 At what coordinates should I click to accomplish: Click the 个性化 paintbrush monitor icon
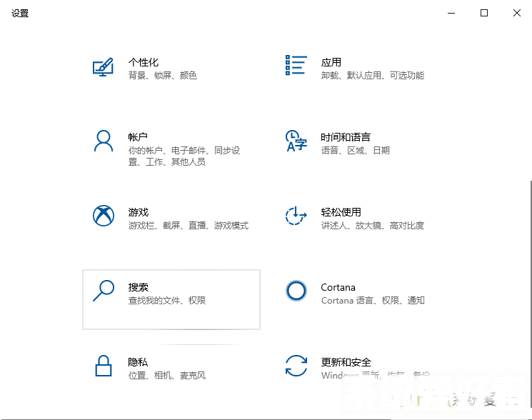[x=104, y=66]
